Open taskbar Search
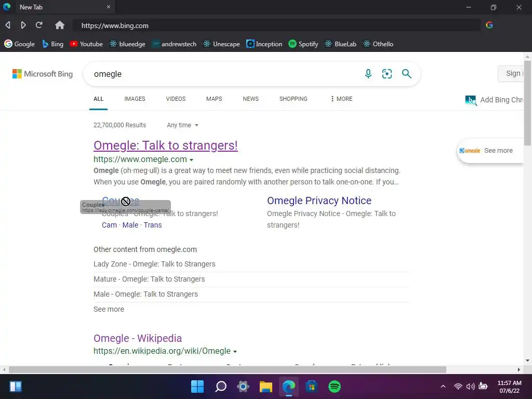This screenshot has height=399, width=532. click(221, 387)
